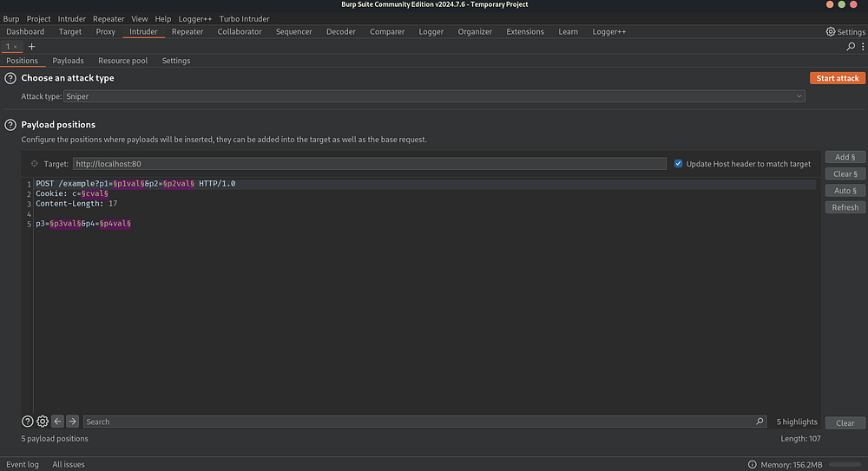
Task: Click the memory usage bar in the status bar
Action: click(845, 465)
